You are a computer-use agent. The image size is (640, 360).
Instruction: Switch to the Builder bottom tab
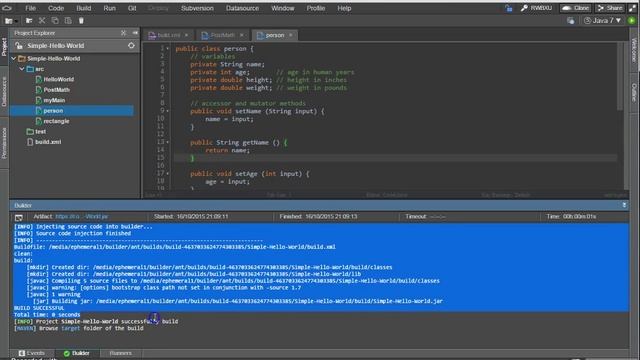[77, 353]
